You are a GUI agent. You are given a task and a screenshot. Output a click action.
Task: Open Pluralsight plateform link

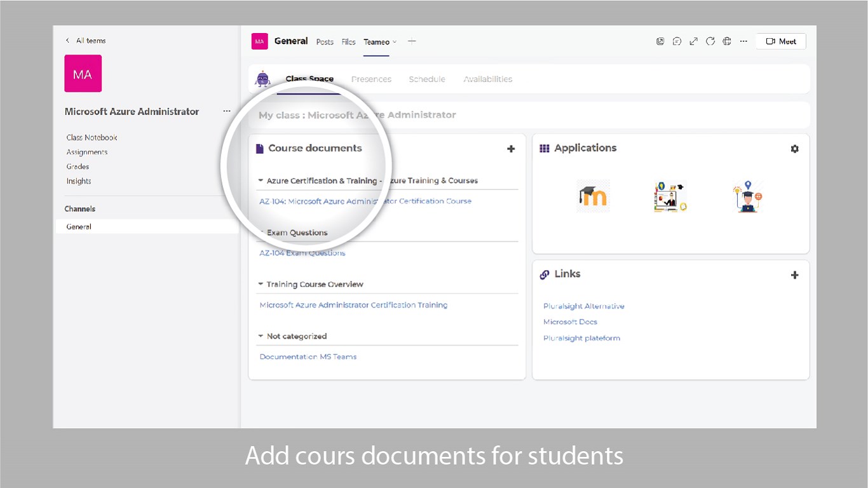click(x=581, y=338)
